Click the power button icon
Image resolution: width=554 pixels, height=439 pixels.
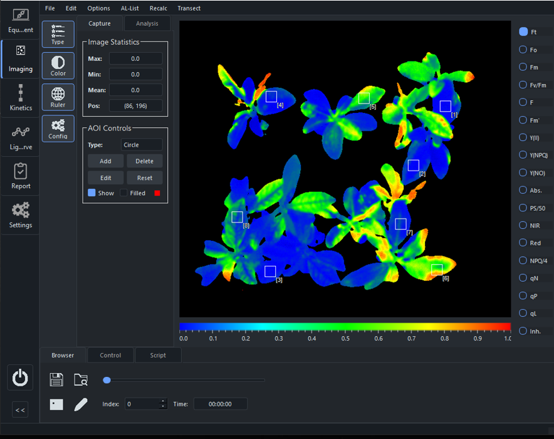tap(20, 378)
